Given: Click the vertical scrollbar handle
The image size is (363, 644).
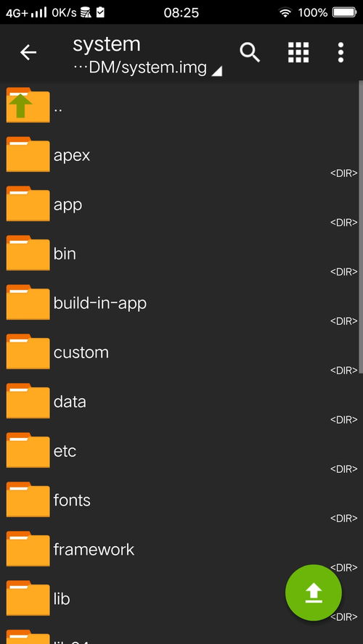Looking at the screenshot, I should pyautogui.click(x=361, y=226).
